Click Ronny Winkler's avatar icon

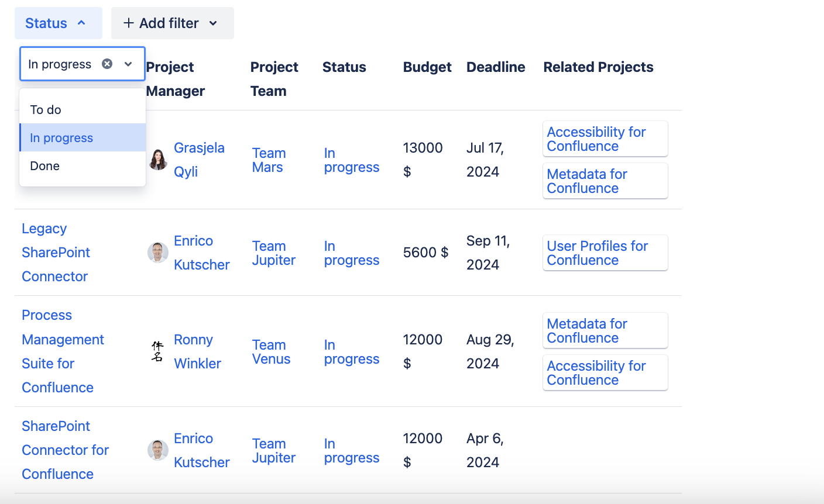(157, 351)
